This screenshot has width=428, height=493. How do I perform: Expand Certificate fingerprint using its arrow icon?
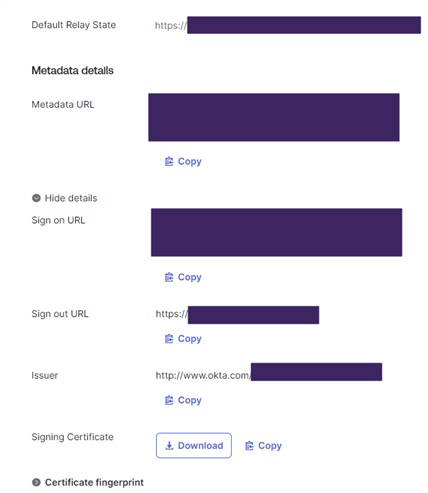(36, 482)
